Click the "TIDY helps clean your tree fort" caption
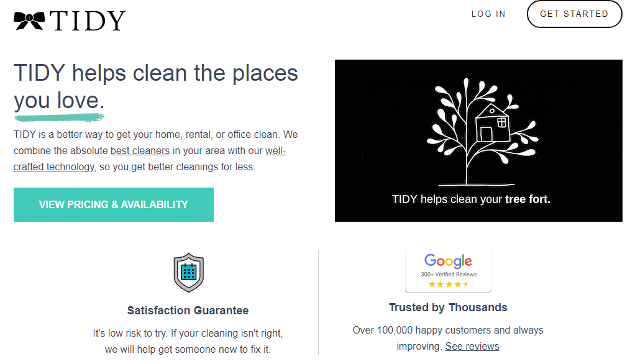Screen dimensions: 630x364 (x=471, y=199)
